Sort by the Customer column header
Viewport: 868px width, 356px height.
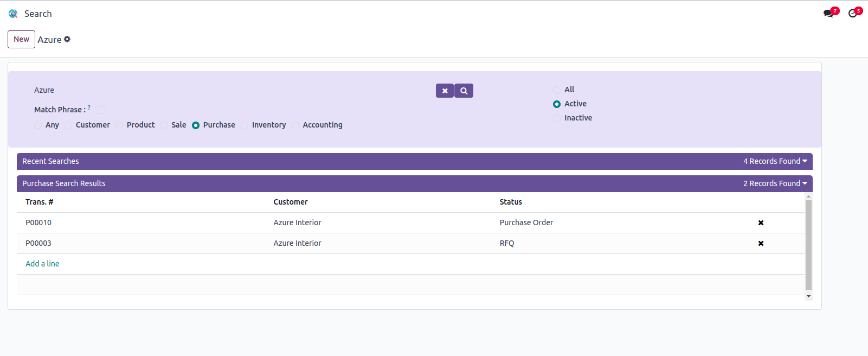point(290,202)
